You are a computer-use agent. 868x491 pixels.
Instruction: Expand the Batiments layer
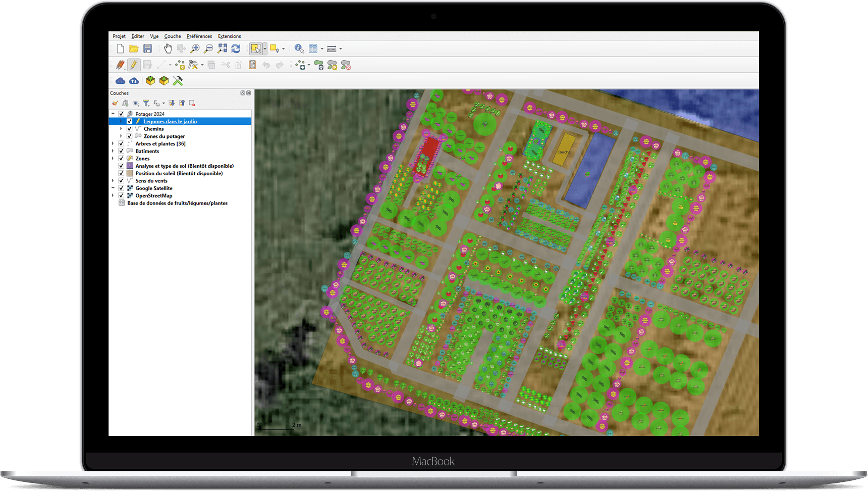tap(113, 151)
